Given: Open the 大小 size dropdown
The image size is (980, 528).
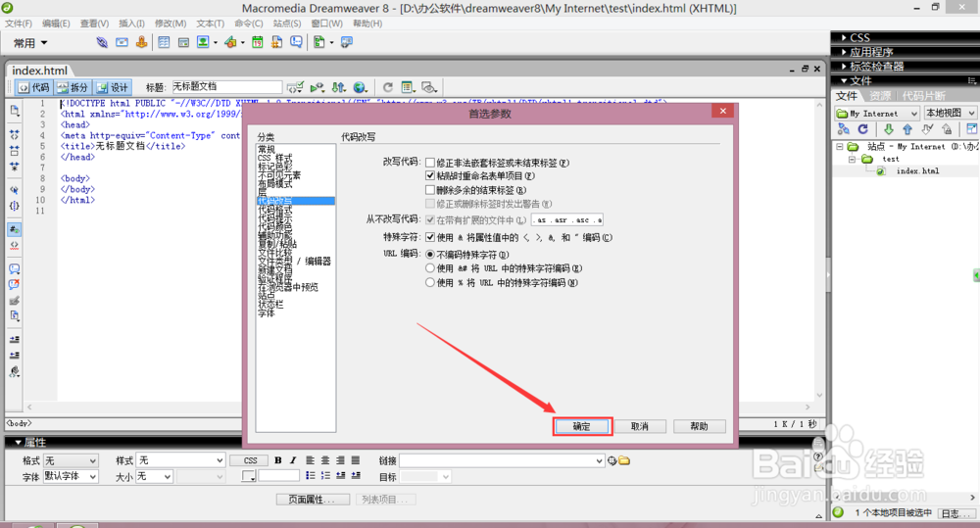Looking at the screenshot, I should (x=155, y=476).
